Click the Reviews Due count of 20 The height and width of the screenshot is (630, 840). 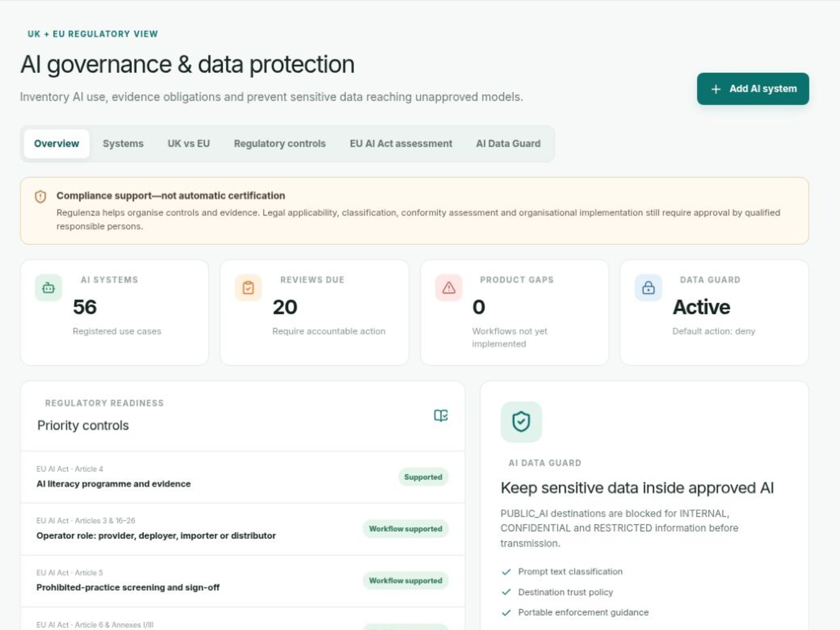pos(285,307)
